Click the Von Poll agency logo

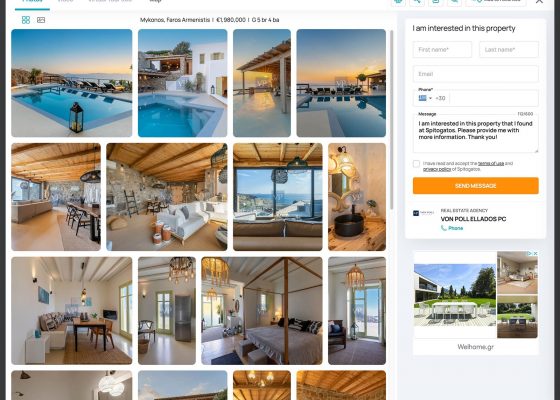click(423, 213)
